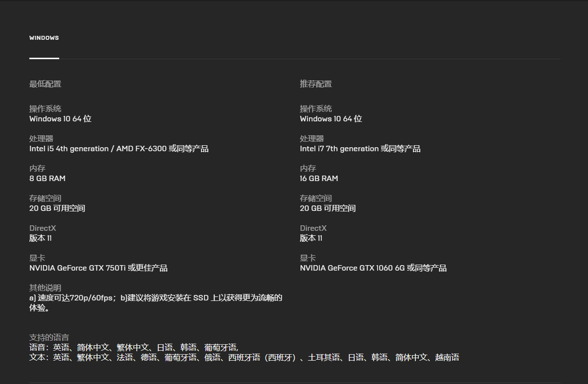Click the 支持的语言 label
The image size is (588, 384).
[49, 338]
